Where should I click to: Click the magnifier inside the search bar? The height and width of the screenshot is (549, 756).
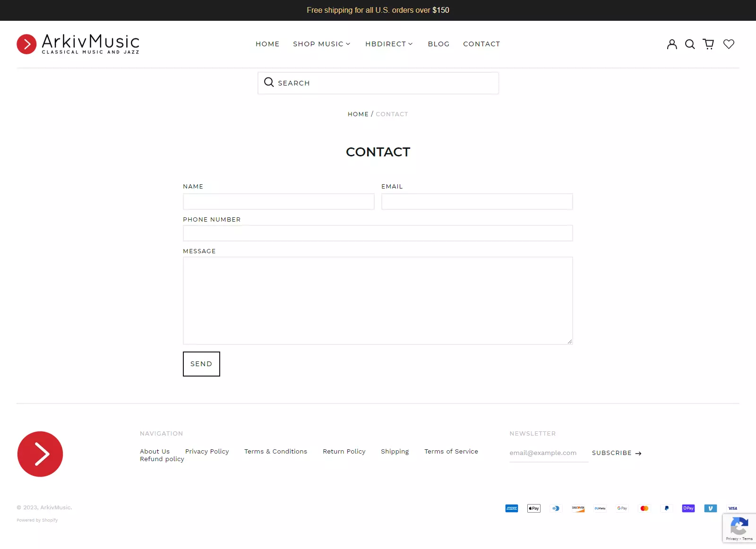[269, 82]
